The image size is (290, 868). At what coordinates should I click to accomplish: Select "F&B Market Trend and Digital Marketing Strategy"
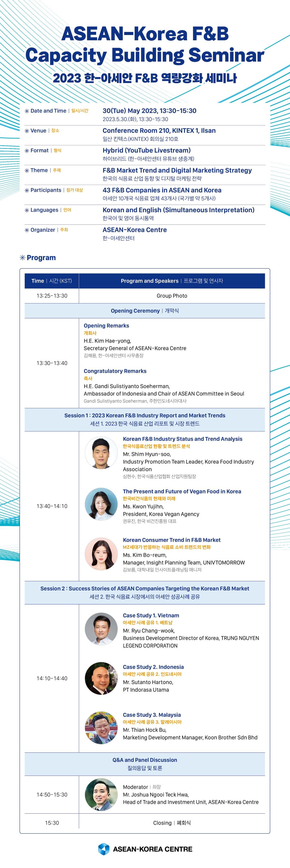coord(177,170)
